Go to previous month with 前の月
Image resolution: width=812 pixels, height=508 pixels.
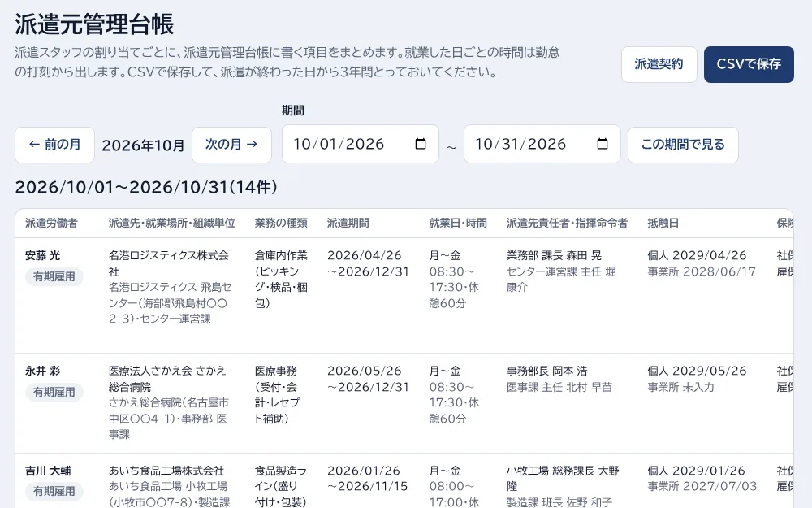click(55, 145)
